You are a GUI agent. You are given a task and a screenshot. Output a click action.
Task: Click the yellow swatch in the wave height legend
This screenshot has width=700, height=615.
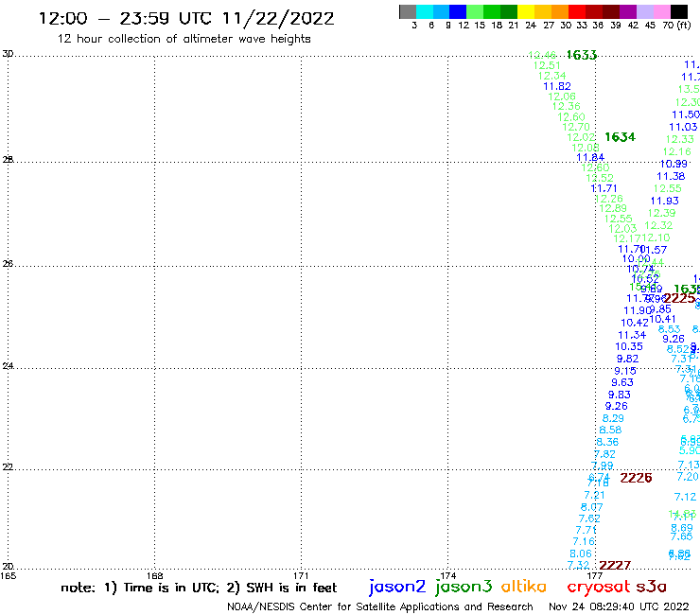(x=525, y=11)
